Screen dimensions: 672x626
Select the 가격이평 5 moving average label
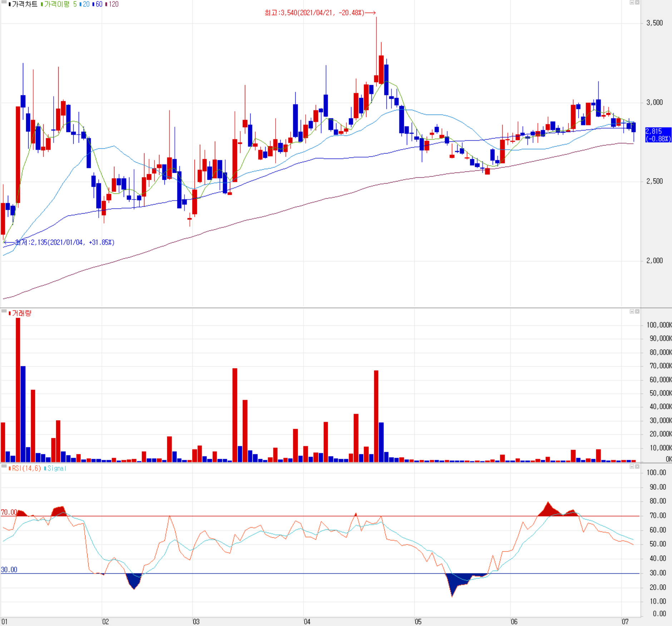click(60, 4)
